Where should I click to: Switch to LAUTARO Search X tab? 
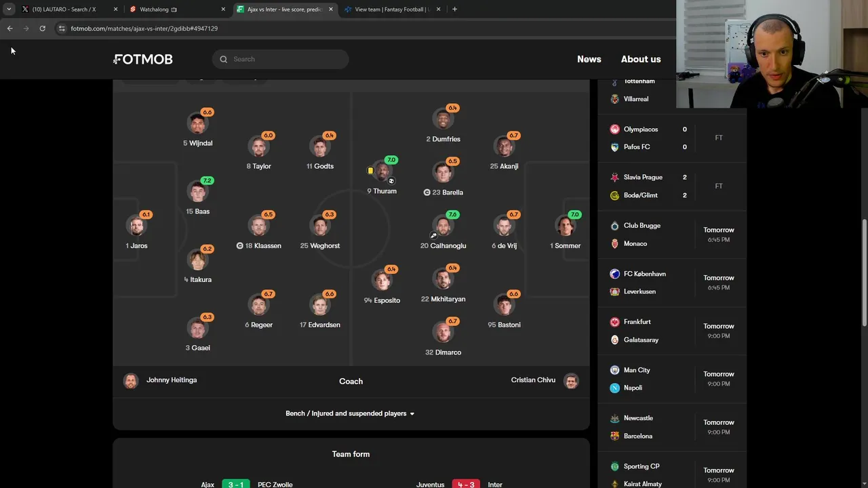[x=69, y=9]
